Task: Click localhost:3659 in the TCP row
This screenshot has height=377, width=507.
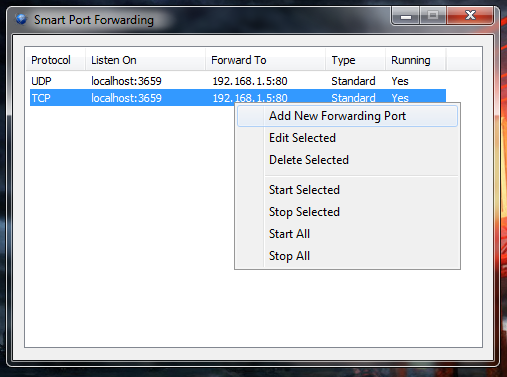Action: pos(126,98)
